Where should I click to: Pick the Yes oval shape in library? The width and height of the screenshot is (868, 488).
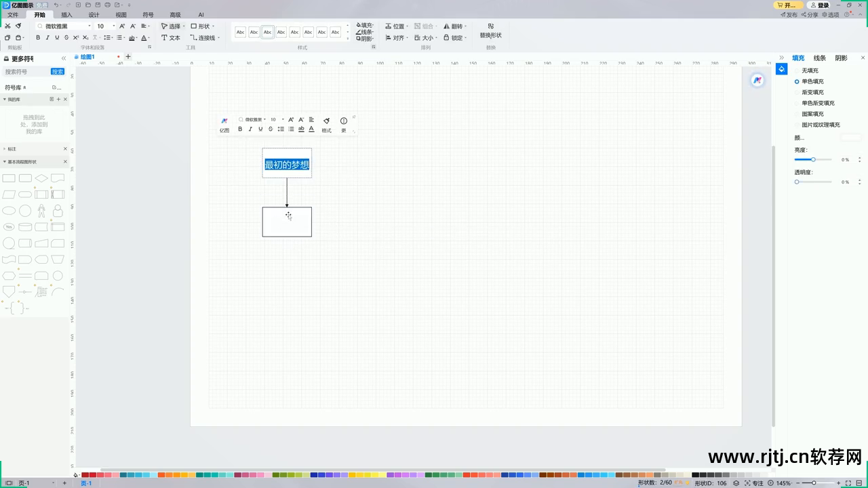9,227
